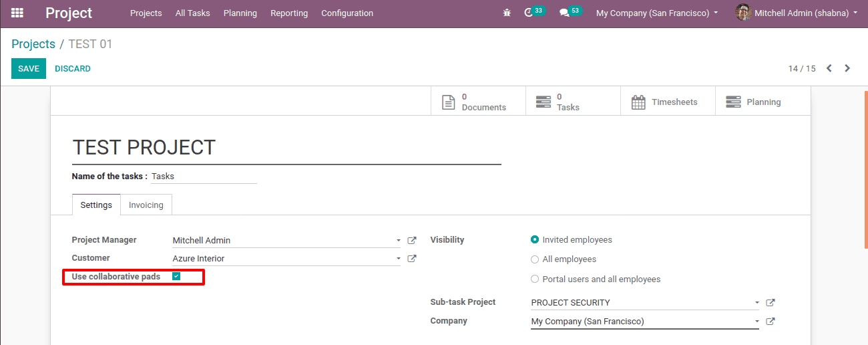868x345 pixels.
Task: Open the apps grid menu icon
Action: 17,13
